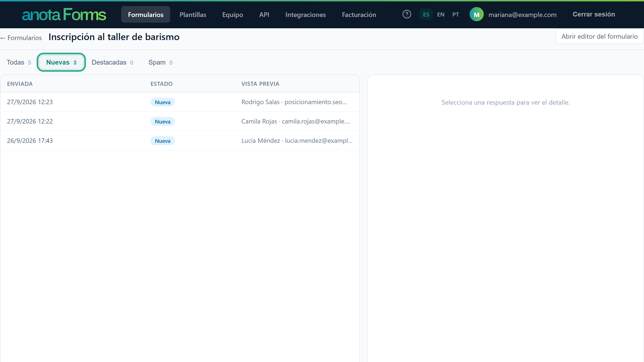Viewport: 644px width, 362px height.
Task: Open the M user avatar
Action: point(476,15)
